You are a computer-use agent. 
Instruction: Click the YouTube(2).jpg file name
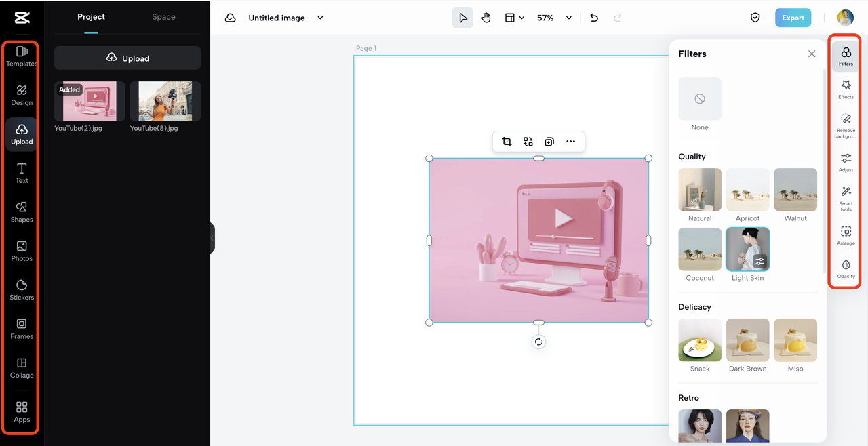(79, 128)
